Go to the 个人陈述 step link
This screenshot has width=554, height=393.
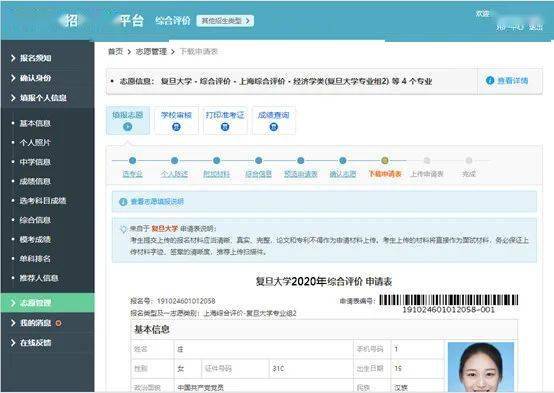pyautogui.click(x=174, y=174)
